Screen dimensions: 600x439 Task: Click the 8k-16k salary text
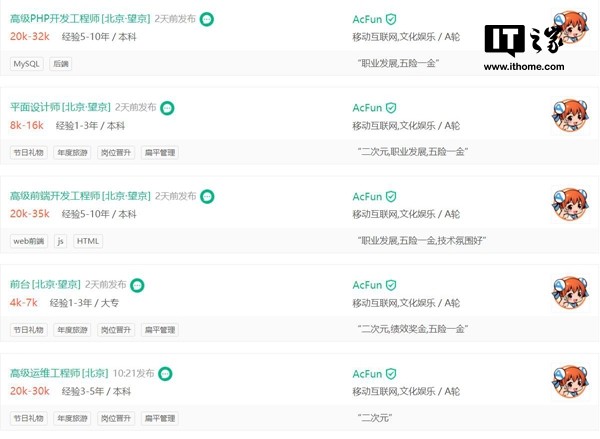click(27, 126)
